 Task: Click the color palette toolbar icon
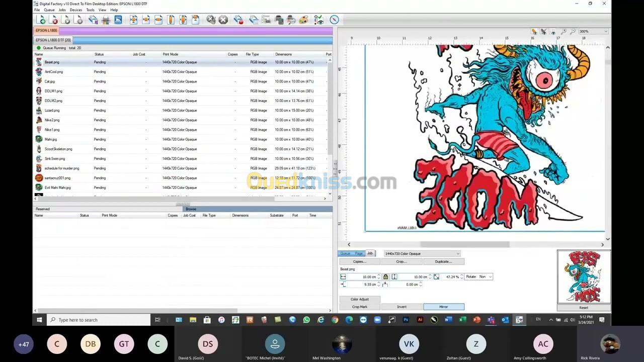coord(303,20)
